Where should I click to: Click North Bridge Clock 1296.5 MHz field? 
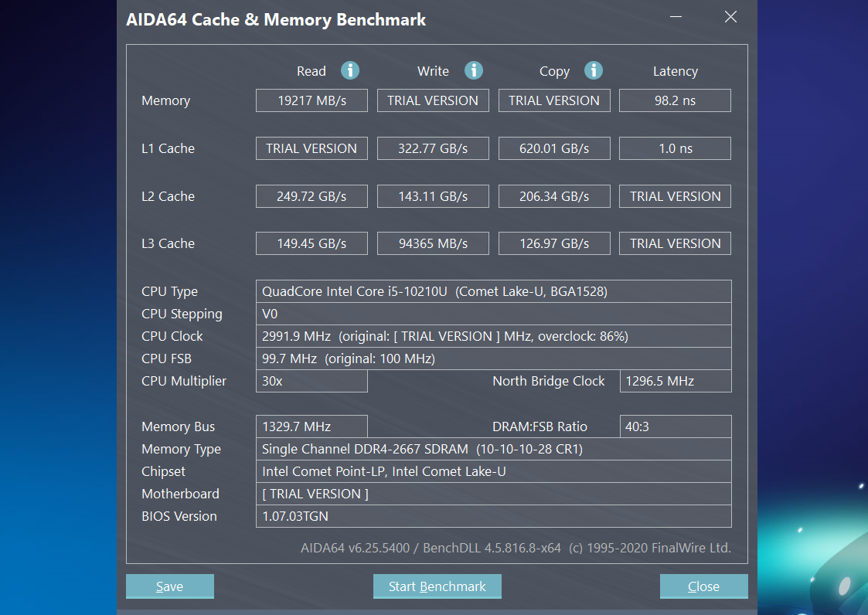(x=676, y=381)
